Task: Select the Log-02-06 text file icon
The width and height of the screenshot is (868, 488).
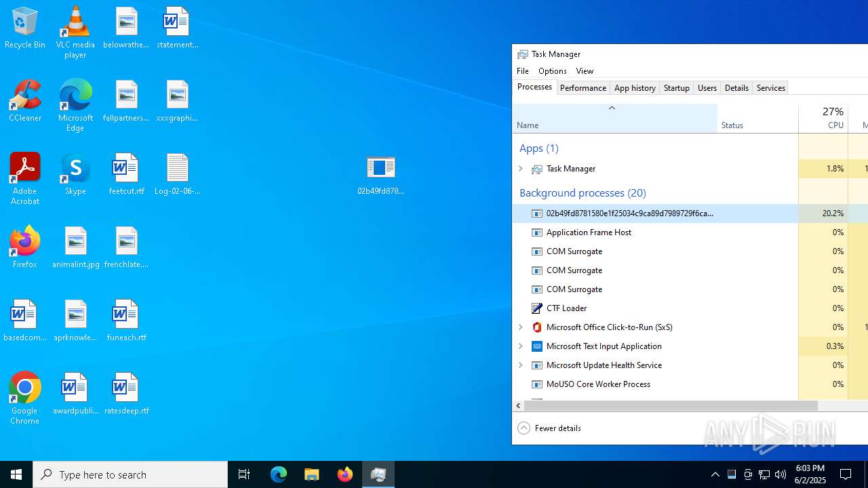Action: pyautogui.click(x=177, y=174)
